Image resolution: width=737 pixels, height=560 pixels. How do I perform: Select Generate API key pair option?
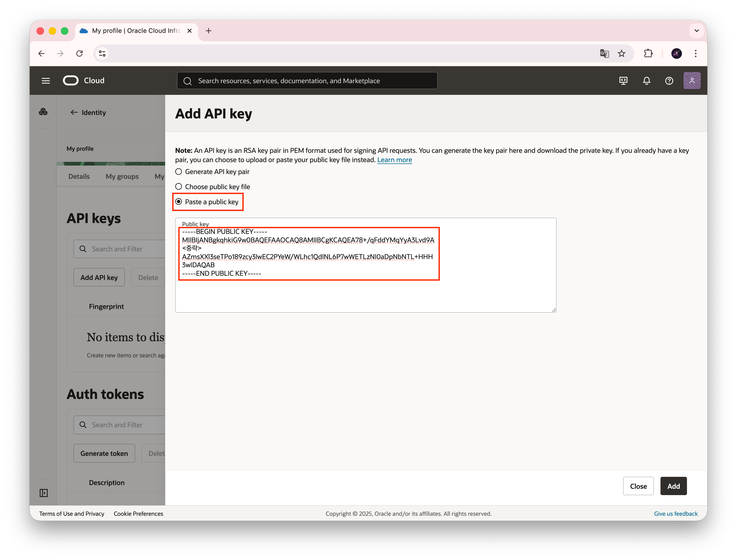point(179,172)
